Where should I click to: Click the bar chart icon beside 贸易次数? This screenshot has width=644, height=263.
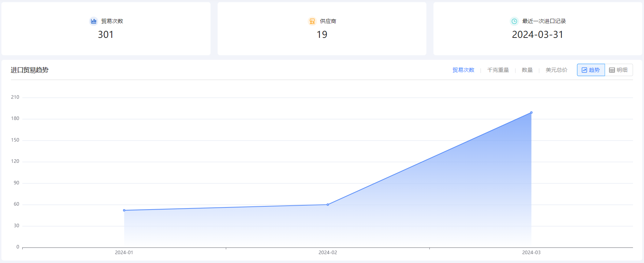(x=94, y=21)
